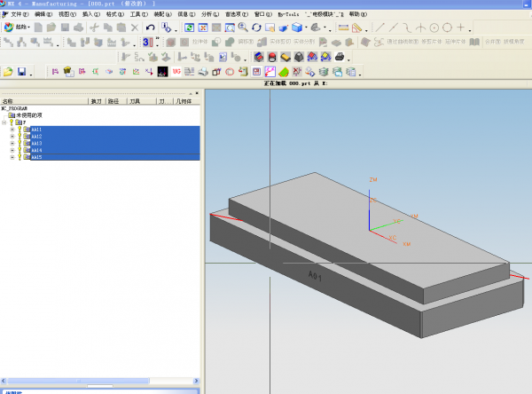Open the 帮助 (Help) menu
This screenshot has width=532, height=394.
tap(358, 14)
